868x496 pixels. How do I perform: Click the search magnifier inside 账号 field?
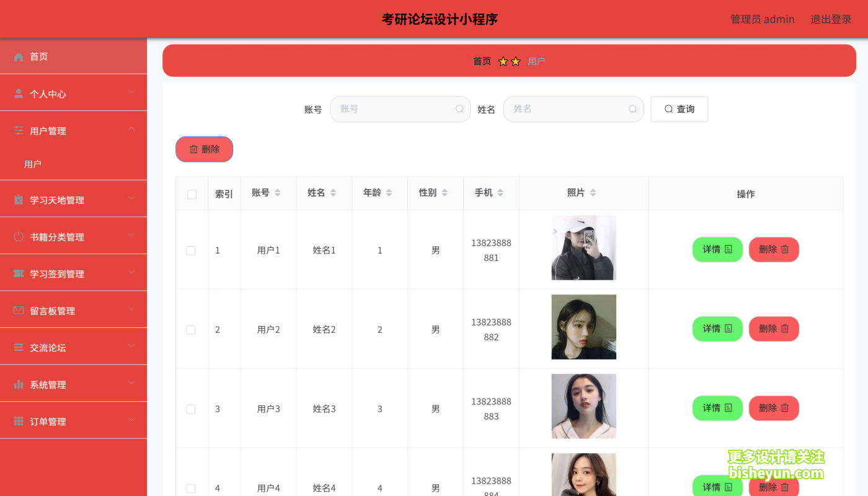coord(459,108)
